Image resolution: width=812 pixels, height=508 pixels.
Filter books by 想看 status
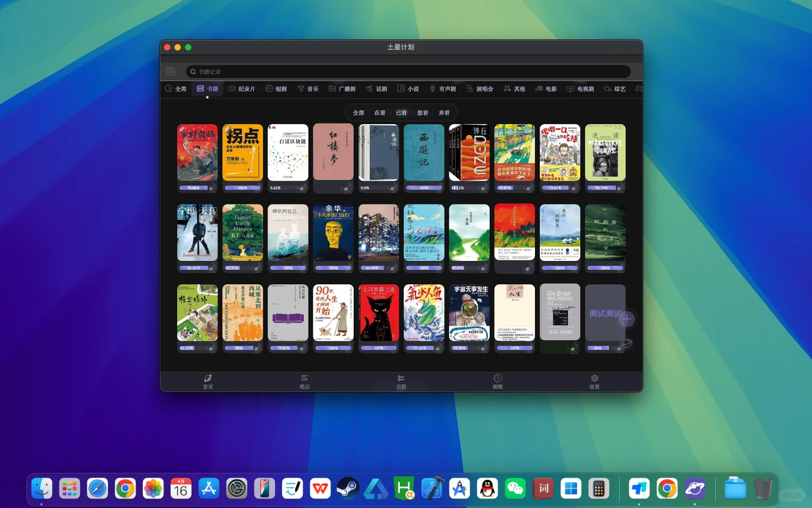tap(423, 113)
